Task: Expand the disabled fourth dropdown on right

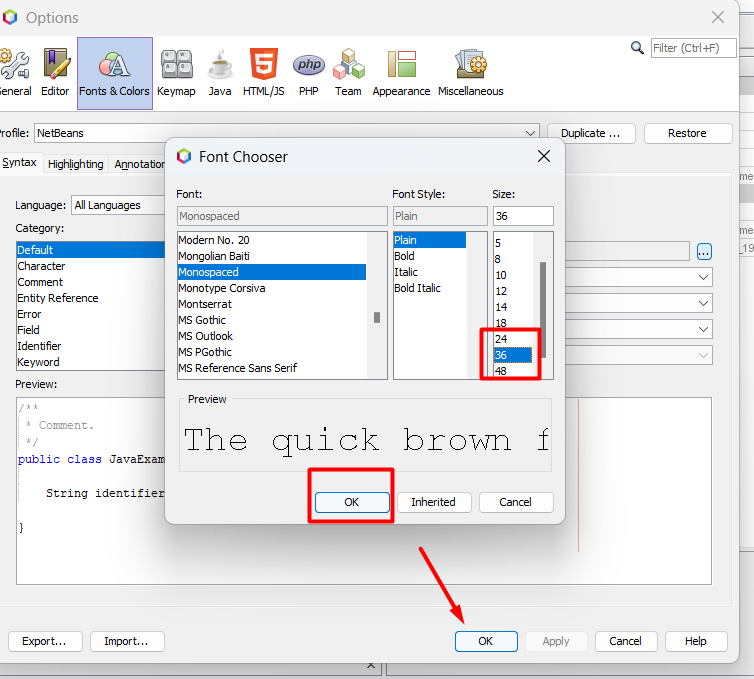Action: pos(703,355)
